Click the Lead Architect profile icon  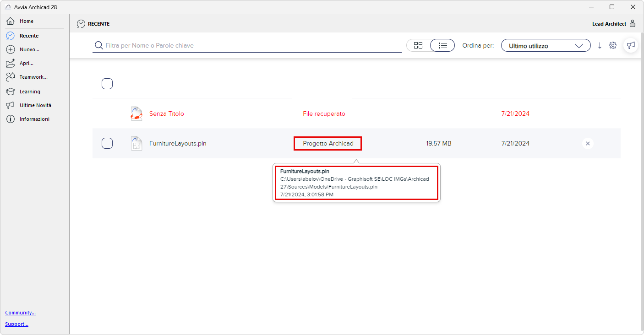pos(633,23)
